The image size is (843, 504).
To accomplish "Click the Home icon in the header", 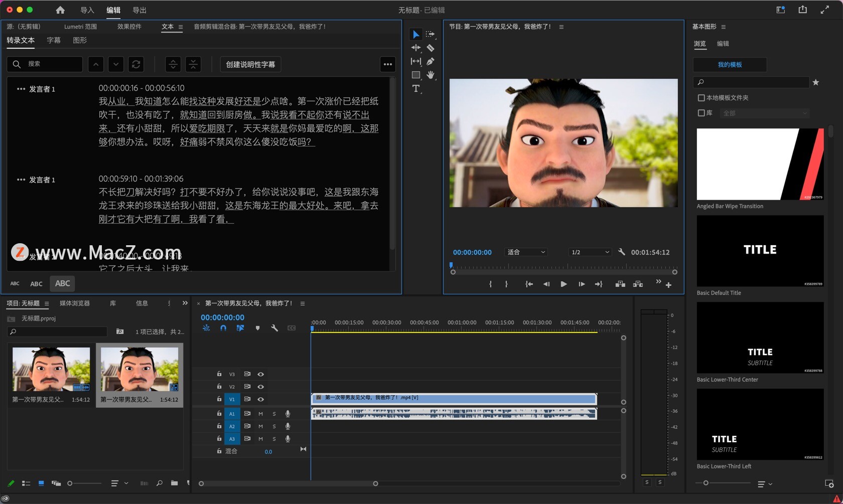I will pos(60,10).
